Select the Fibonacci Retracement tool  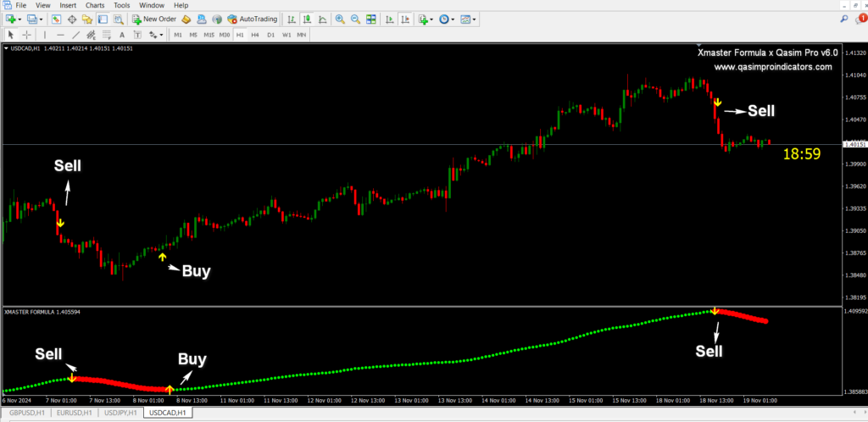107,35
